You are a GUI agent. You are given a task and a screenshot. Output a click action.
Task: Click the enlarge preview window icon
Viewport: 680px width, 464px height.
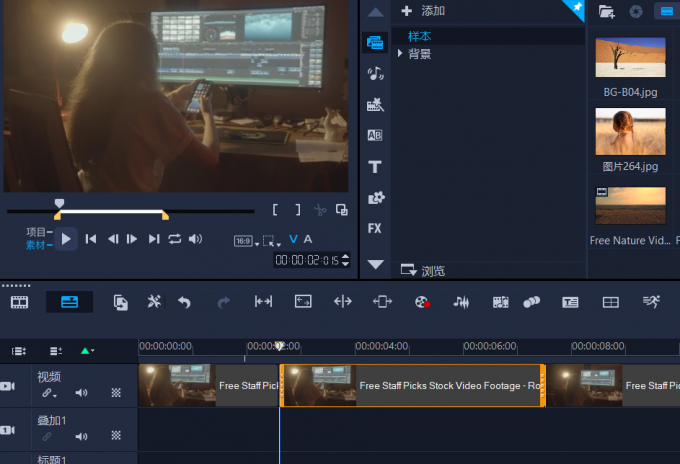point(342,210)
